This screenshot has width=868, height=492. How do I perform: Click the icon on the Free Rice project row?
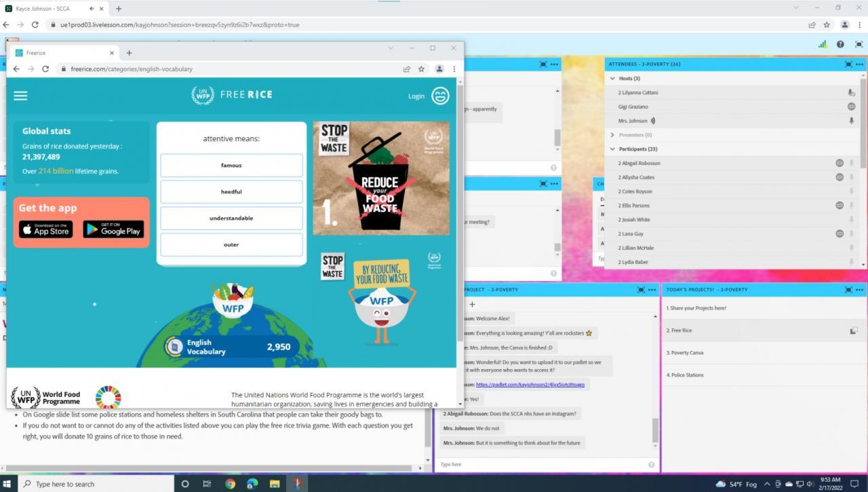pyautogui.click(x=854, y=330)
